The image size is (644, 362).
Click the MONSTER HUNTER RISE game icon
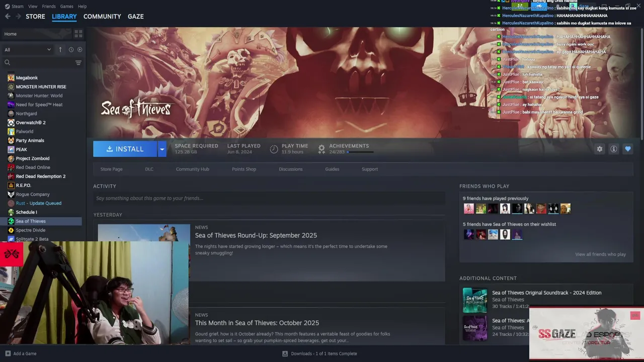pyautogui.click(x=11, y=87)
